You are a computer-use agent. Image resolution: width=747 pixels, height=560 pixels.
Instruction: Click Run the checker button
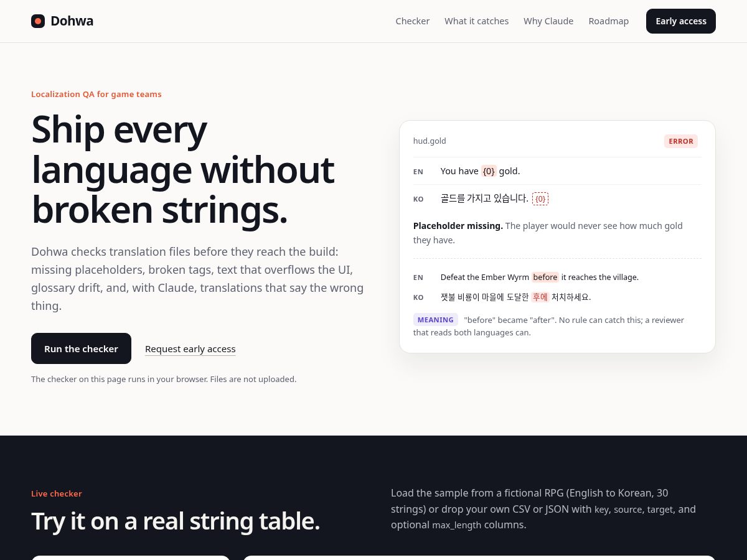click(x=81, y=348)
